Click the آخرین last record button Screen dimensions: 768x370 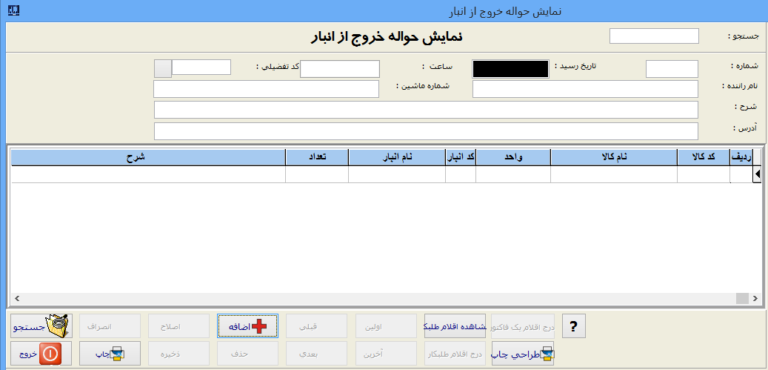tap(385, 353)
